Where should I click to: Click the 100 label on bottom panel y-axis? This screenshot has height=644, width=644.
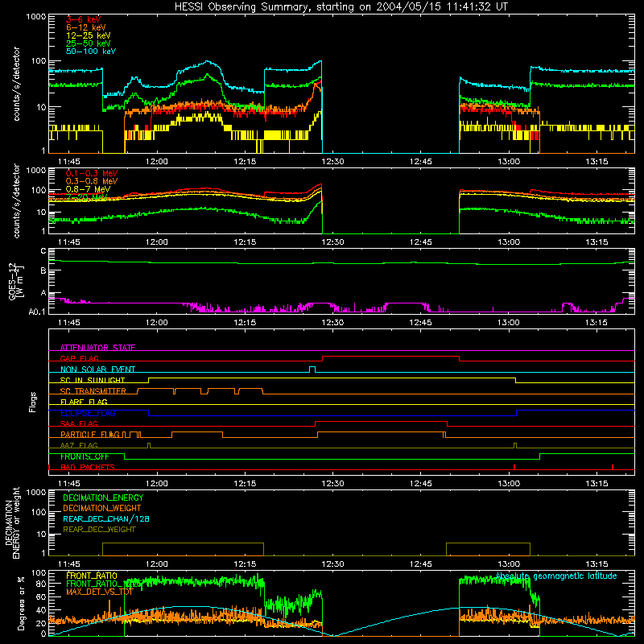coord(39,572)
